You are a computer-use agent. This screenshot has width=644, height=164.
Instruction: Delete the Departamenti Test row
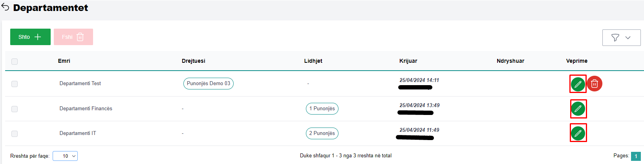(x=595, y=84)
